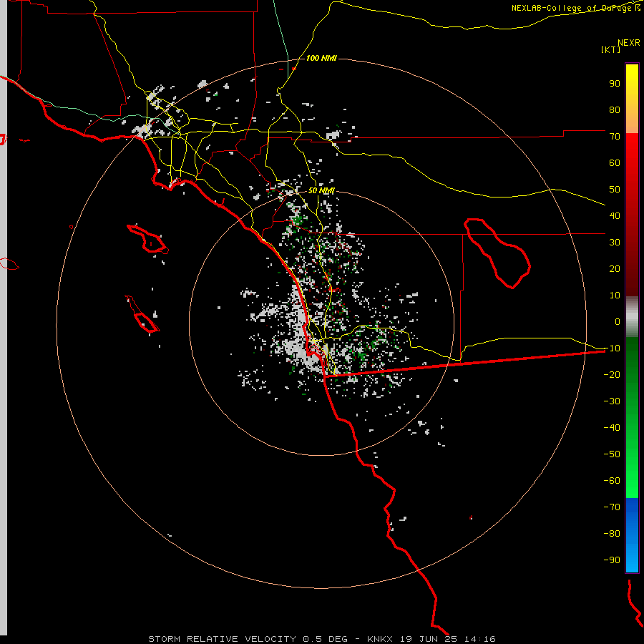Click the blue bottom segment of color bar
644x644 pixels.
[632, 535]
